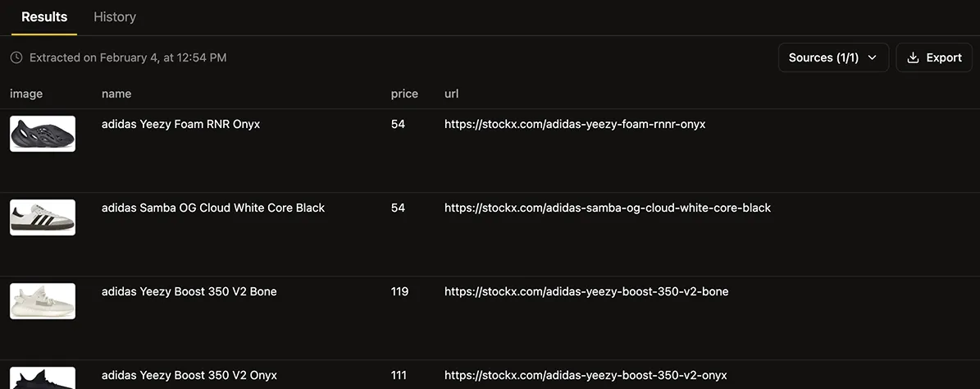The height and width of the screenshot is (389, 980).
Task: Open the Yeezy Boost 350 V2 Bone thumbnail
Action: (x=43, y=301)
